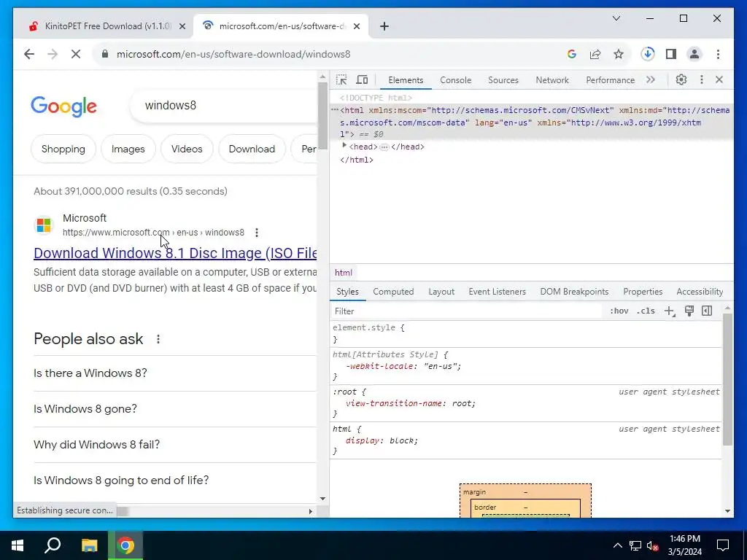Select the Computed pane tab
This screenshot has width=747, height=560.
(393, 292)
